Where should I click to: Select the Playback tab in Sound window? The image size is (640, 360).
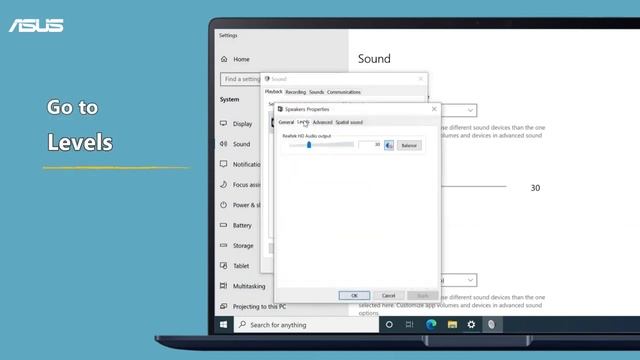tap(273, 91)
